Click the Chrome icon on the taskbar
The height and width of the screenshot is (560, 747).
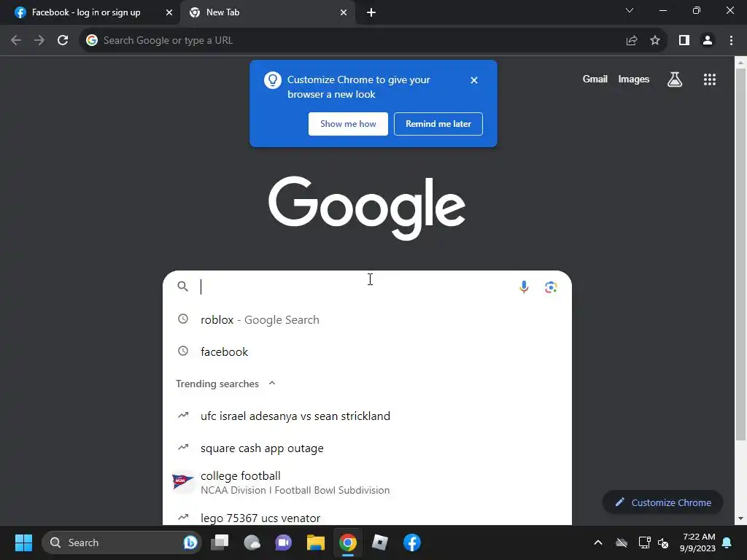coord(348,542)
